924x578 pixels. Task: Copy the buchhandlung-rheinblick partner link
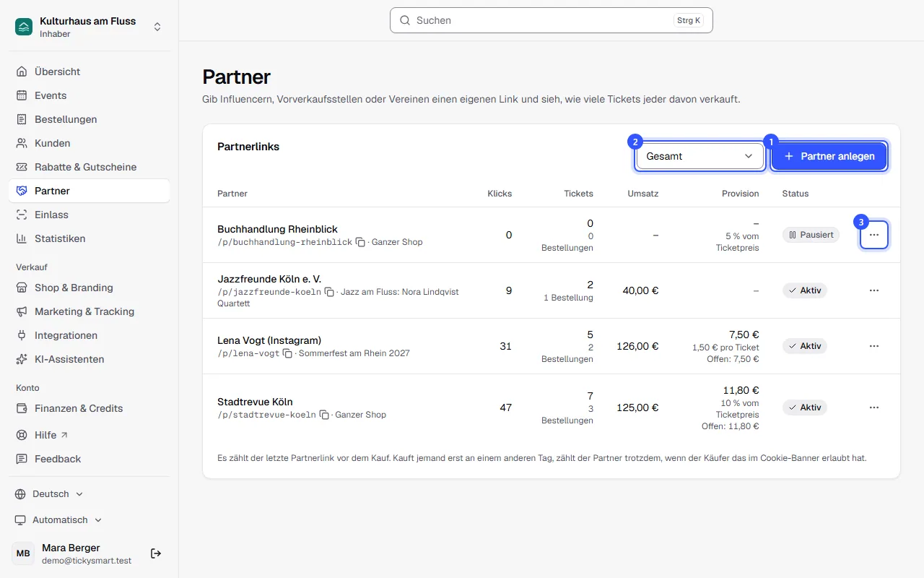(x=360, y=242)
